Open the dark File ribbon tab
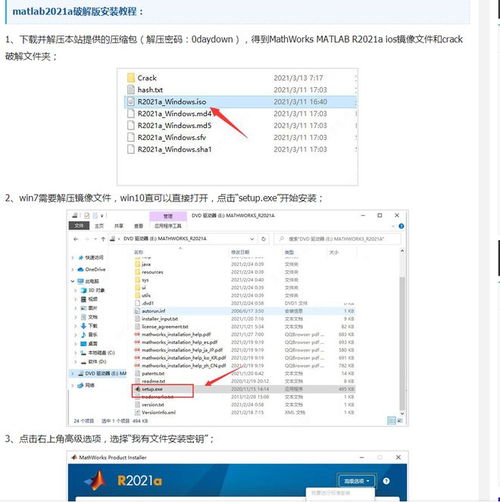The image size is (500, 502). (x=79, y=226)
